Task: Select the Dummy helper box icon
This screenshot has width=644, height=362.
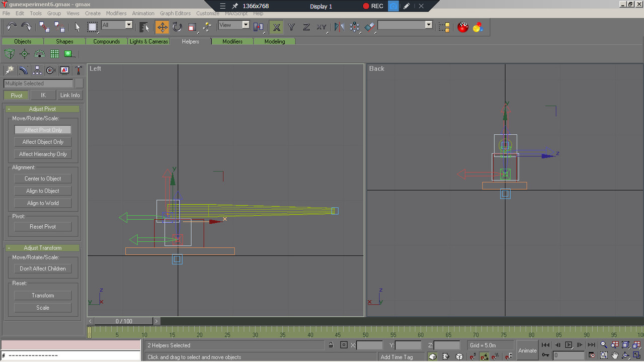Action: click(9, 54)
